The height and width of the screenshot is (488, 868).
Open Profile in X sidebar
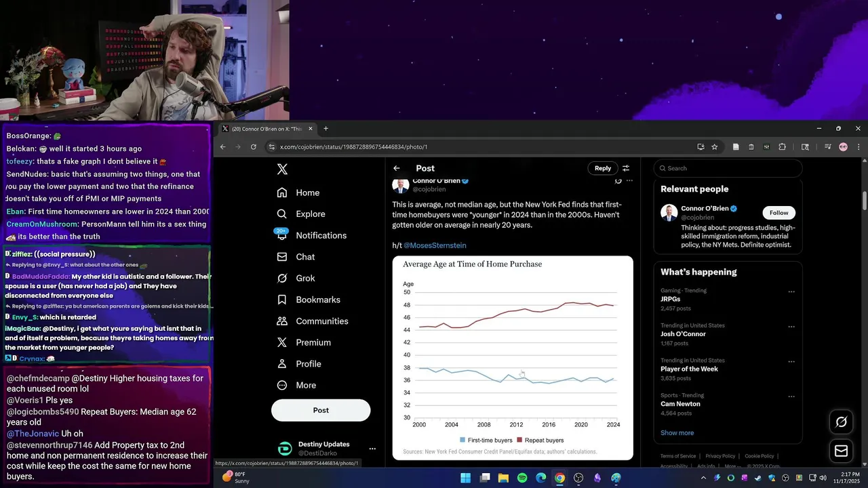click(x=299, y=364)
